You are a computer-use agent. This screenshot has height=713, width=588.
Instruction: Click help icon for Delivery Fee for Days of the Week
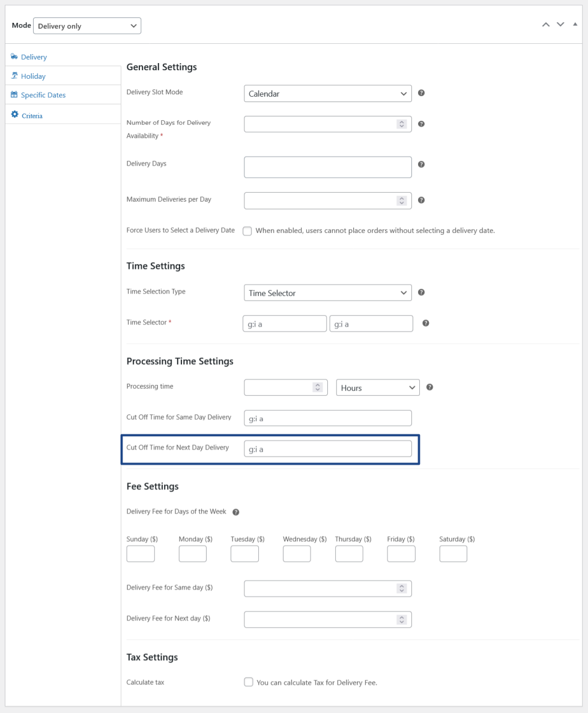[235, 512]
